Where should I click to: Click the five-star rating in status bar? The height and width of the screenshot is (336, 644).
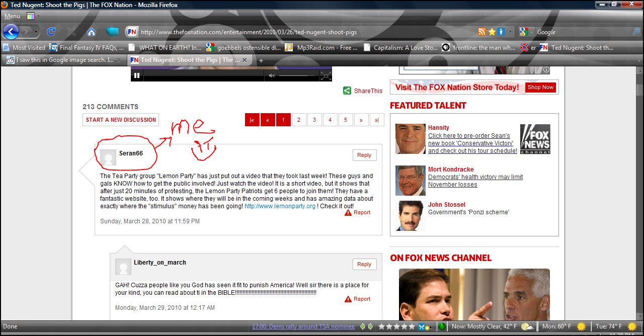[396, 326]
